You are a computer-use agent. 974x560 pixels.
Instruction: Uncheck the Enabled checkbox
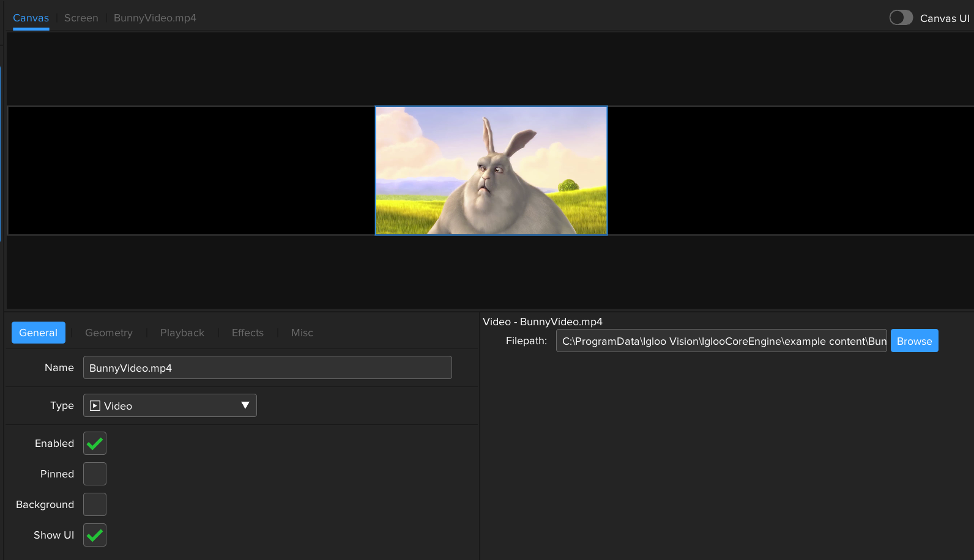[x=95, y=443]
